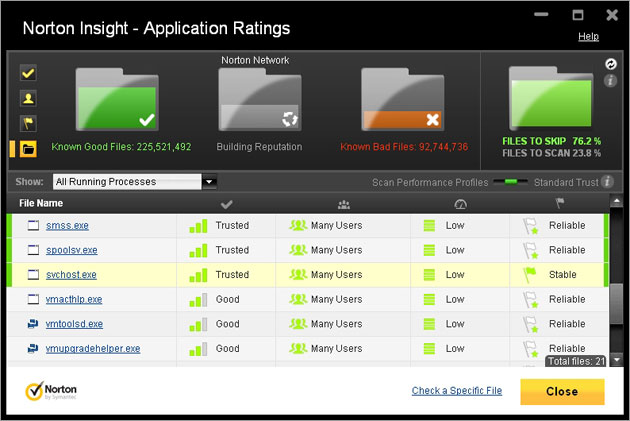Click the Good label for vmacthlp.exe

pos(227,299)
